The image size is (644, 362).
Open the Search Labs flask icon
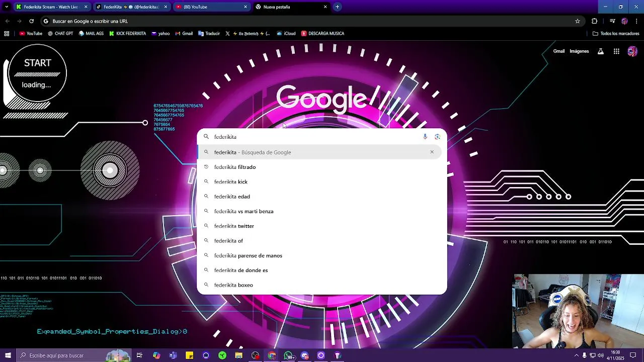(601, 51)
